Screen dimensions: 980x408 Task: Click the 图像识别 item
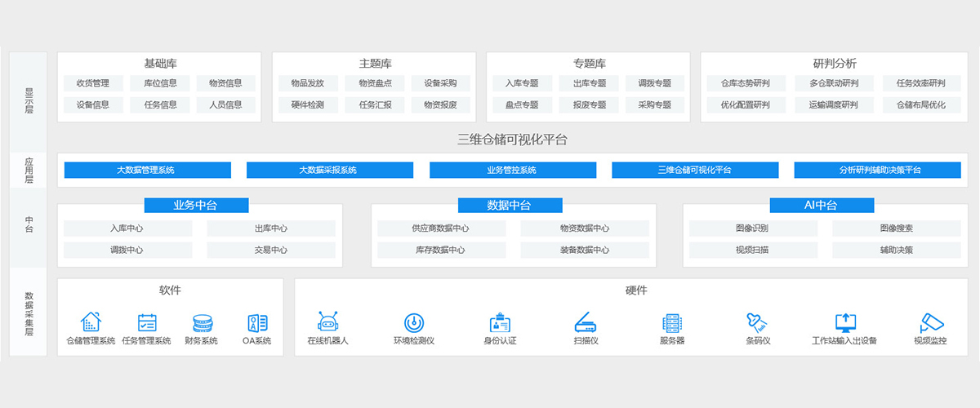[753, 228]
